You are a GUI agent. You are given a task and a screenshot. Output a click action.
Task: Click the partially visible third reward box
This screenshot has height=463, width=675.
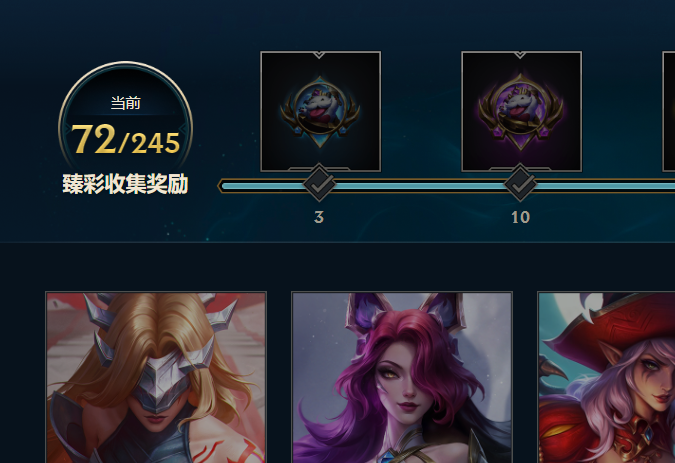[669, 112]
